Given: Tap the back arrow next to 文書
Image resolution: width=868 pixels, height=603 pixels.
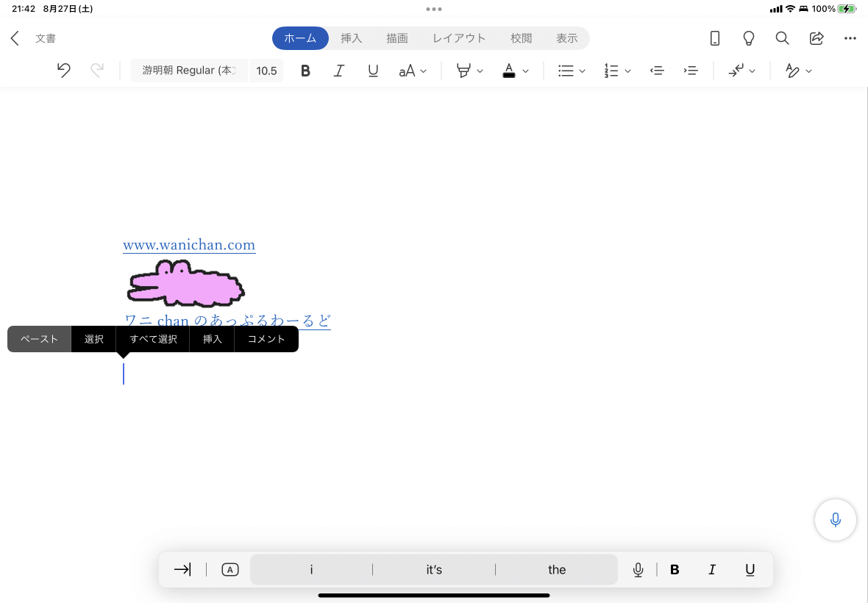Looking at the screenshot, I should tap(15, 38).
